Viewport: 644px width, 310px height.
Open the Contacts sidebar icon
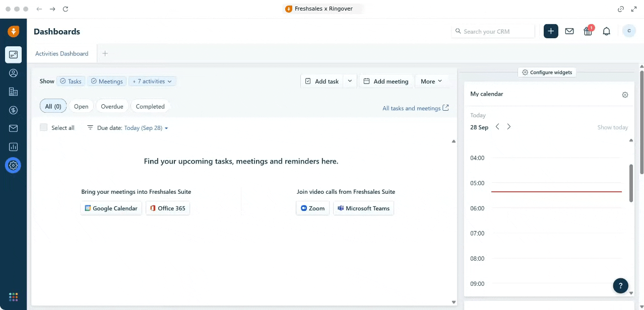[13, 73]
